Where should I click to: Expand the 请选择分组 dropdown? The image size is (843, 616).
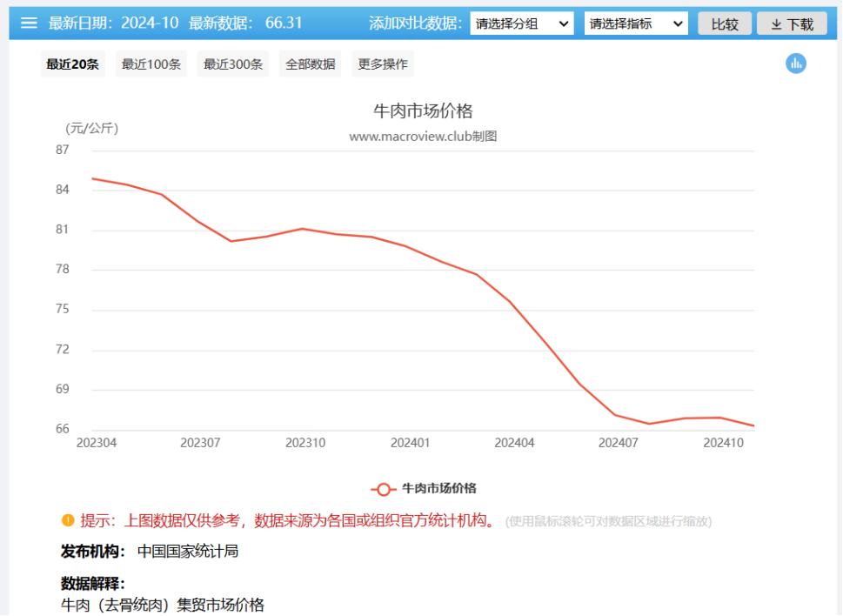point(523,24)
